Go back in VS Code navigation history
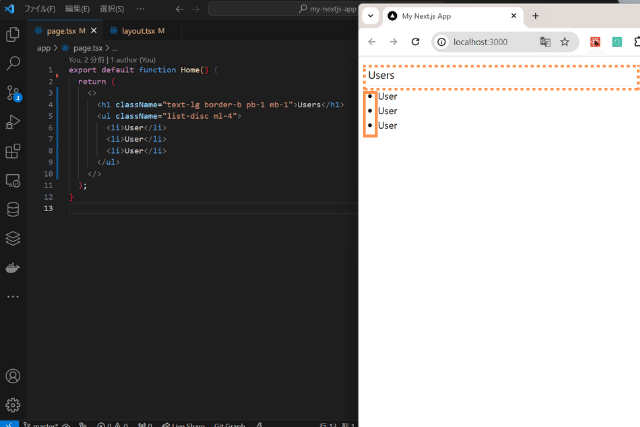Screen dimensions: 640x427 pos(180,9)
